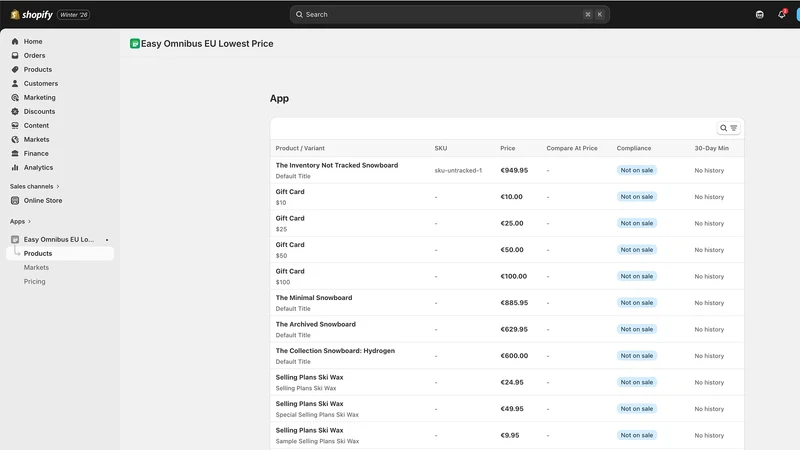Sort by Product / Variant column header

pyautogui.click(x=300, y=148)
